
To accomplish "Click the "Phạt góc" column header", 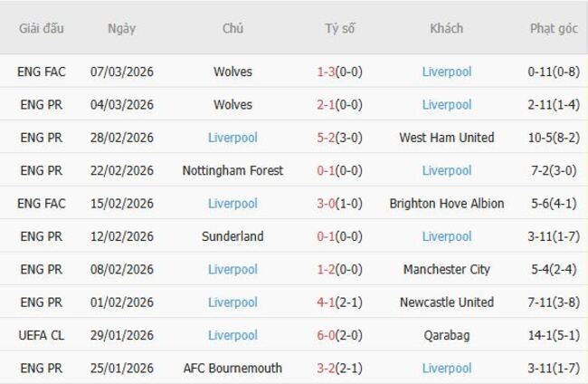I will (x=554, y=28).
